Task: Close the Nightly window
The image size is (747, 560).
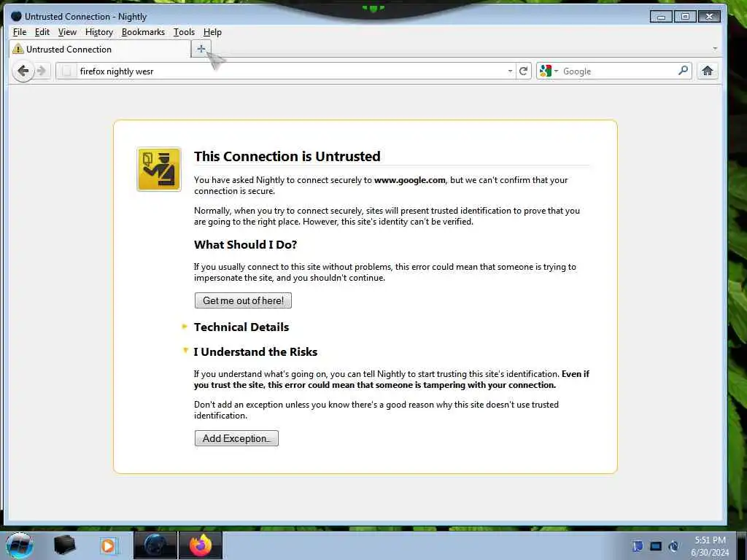Action: coord(709,17)
